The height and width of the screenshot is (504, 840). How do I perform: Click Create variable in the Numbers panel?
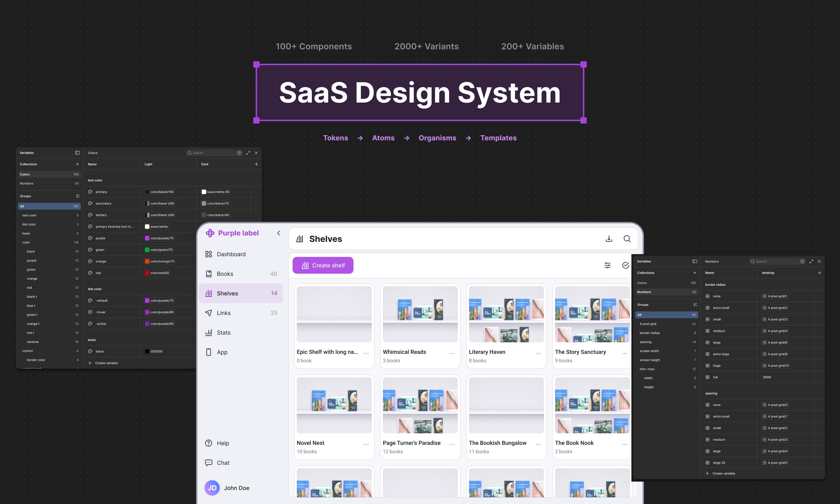coord(723,473)
